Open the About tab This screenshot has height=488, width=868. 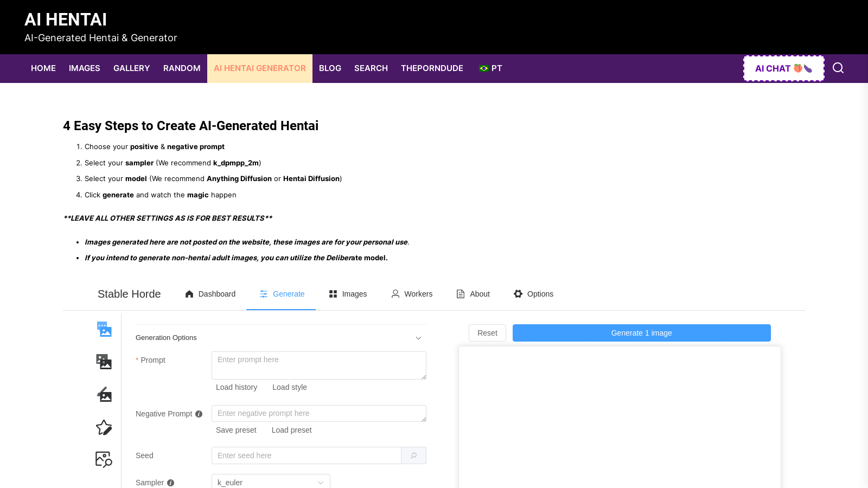[473, 294]
